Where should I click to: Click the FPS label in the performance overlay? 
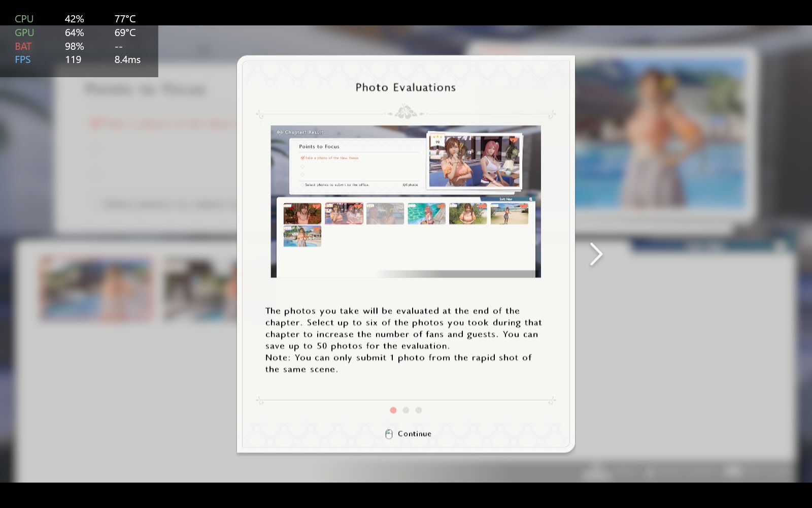point(23,59)
